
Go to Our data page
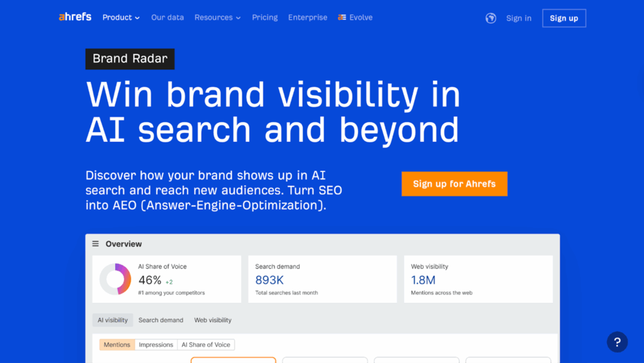coord(167,17)
